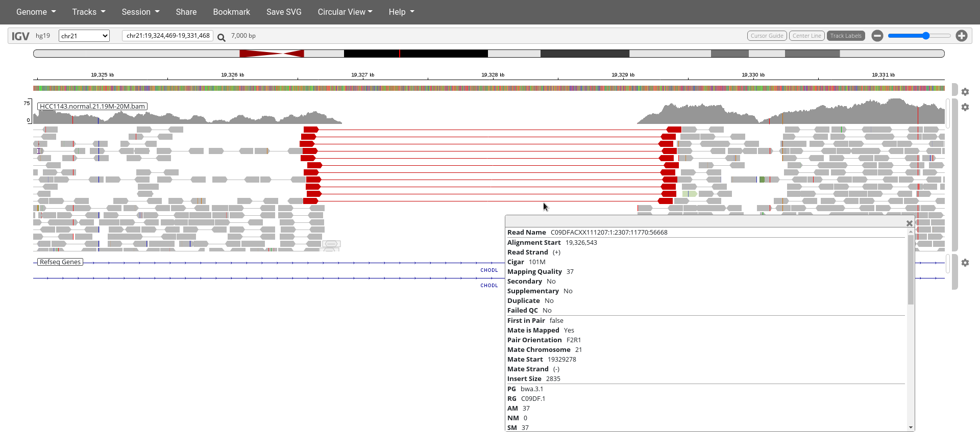Open the Tracks dropdown menu

coord(89,12)
